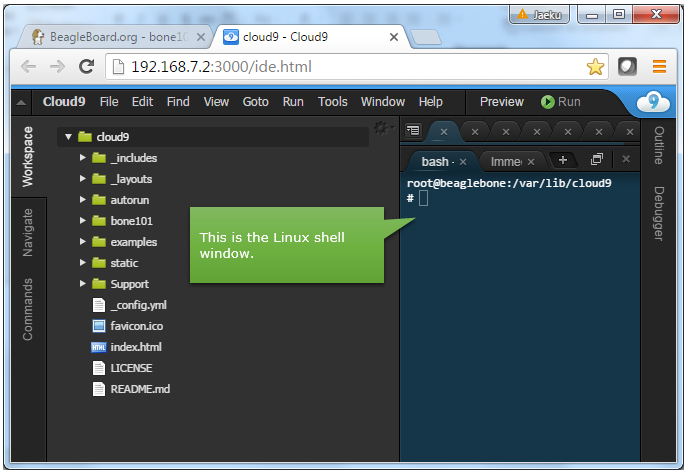Open the Cloud9 menu
688x474 pixels.
pyautogui.click(x=64, y=102)
